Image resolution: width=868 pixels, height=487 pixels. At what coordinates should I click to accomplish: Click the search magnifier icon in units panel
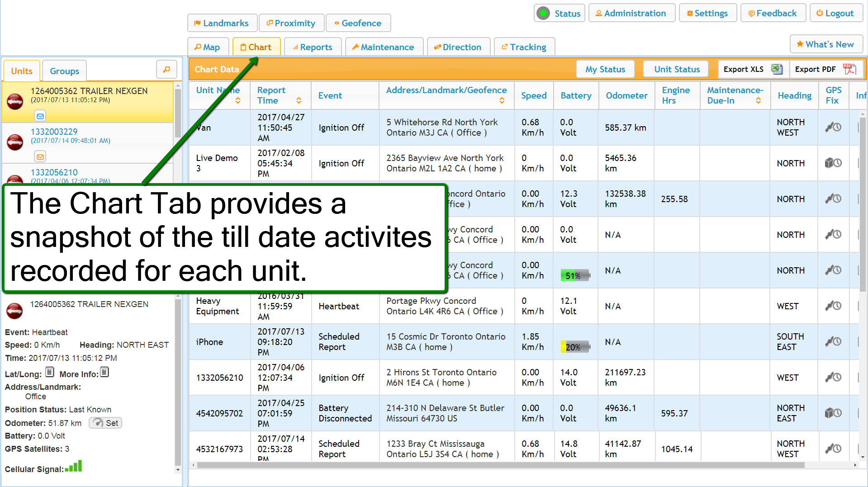click(x=166, y=70)
